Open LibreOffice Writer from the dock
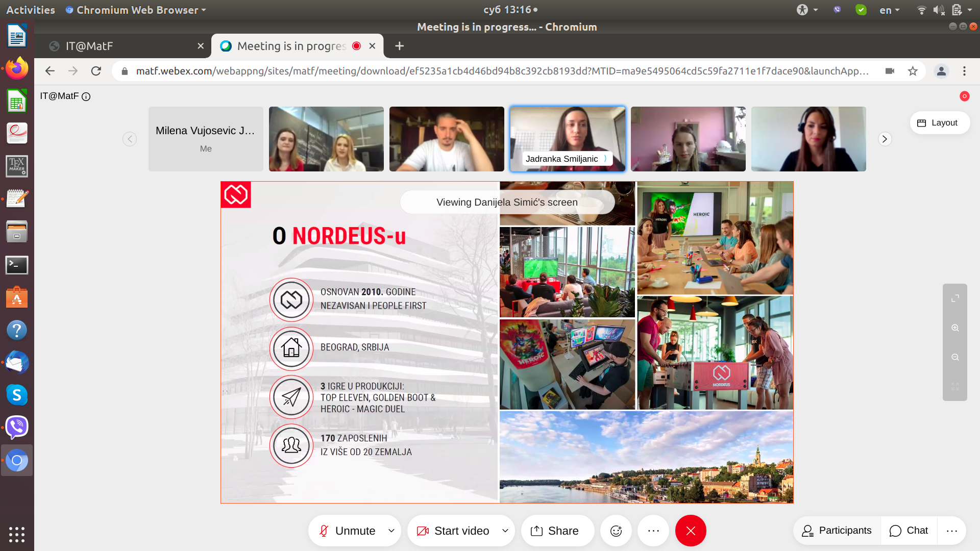This screenshot has width=980, height=551. click(x=17, y=36)
